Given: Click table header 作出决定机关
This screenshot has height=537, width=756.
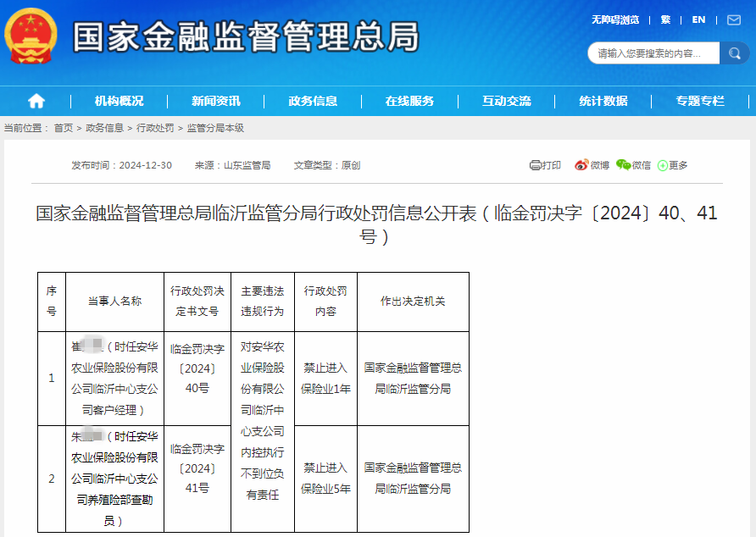Looking at the screenshot, I should [x=413, y=302].
